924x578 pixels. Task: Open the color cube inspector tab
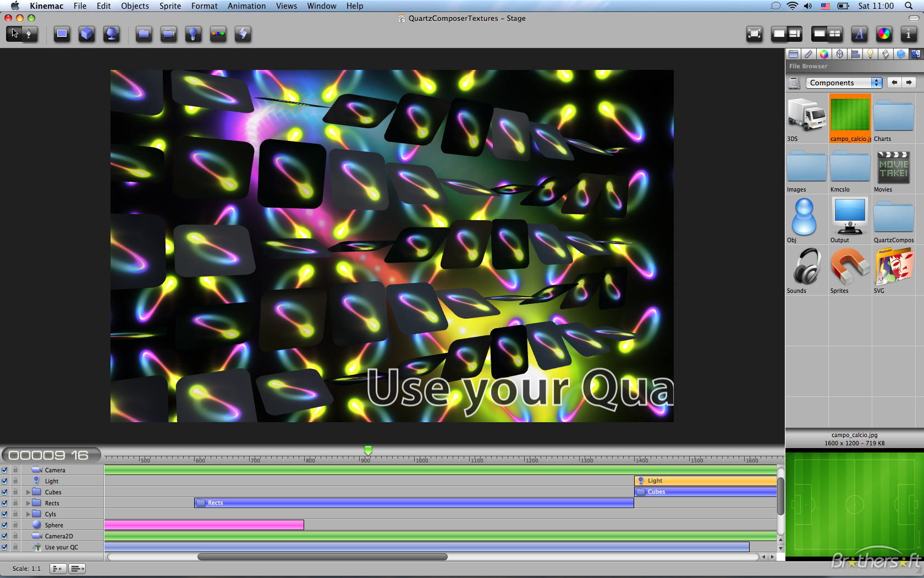824,54
